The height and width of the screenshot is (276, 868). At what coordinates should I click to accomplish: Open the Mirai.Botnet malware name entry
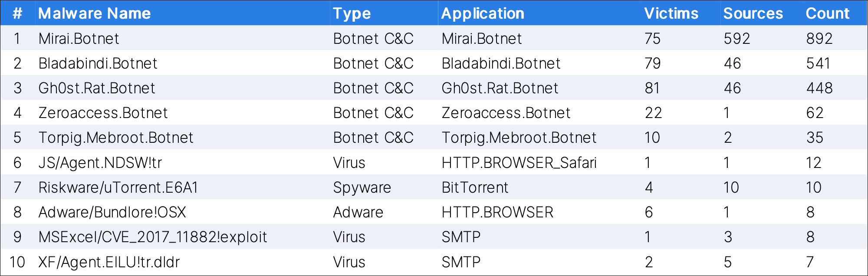pyautogui.click(x=79, y=39)
